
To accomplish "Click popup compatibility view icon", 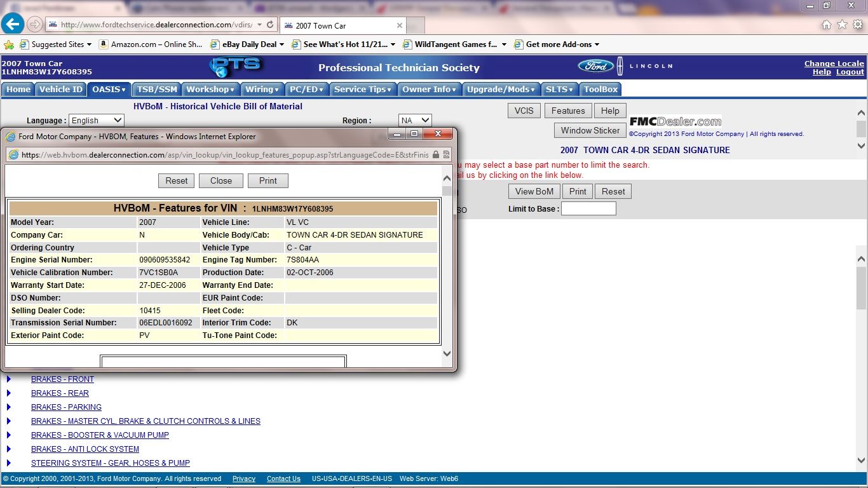I will (447, 154).
